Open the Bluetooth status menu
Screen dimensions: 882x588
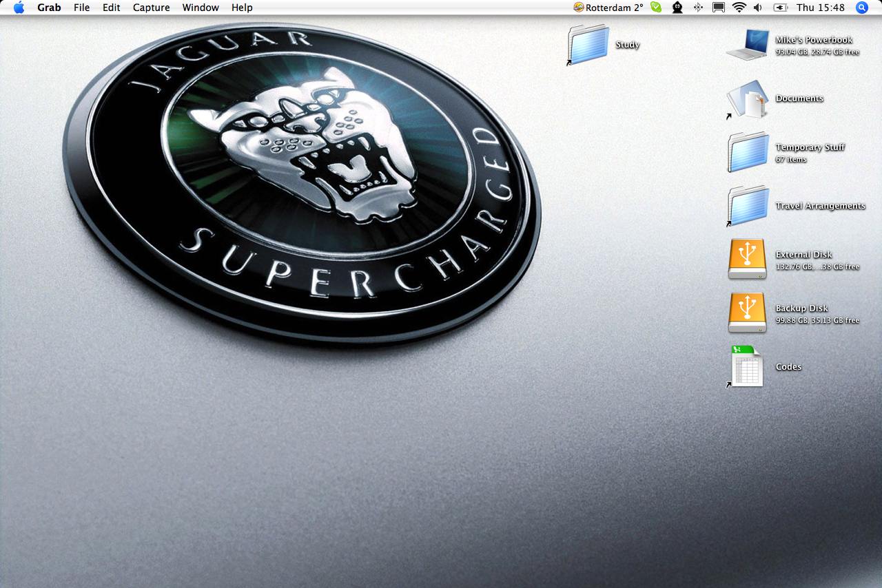click(698, 8)
